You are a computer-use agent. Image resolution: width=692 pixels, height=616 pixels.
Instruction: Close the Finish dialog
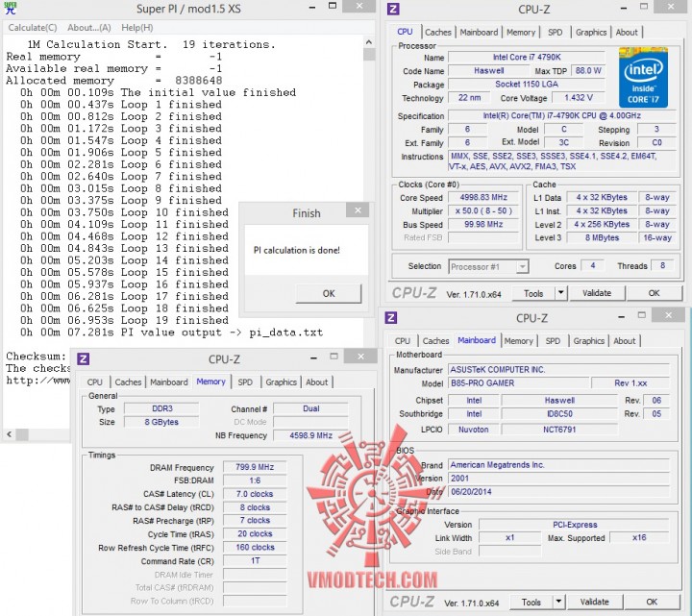point(358,210)
